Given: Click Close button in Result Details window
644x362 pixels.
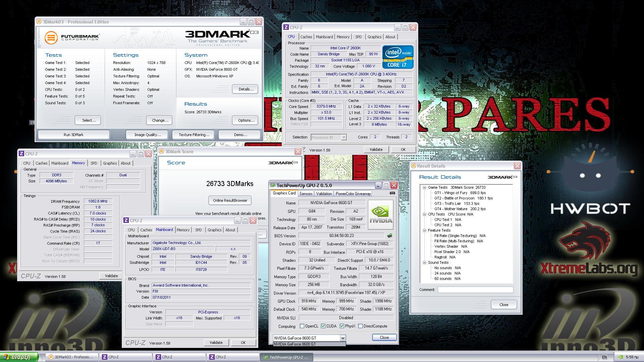Looking at the screenshot, I should 504,305.
